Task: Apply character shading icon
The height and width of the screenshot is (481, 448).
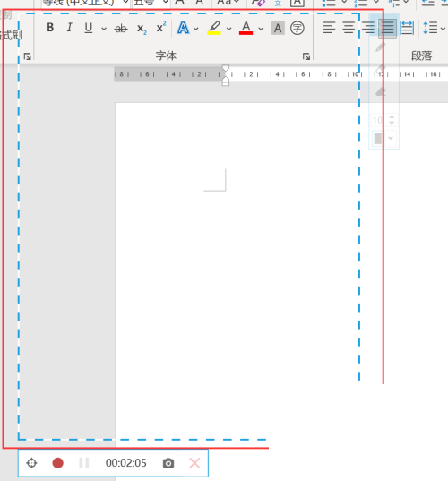Action: [278, 29]
